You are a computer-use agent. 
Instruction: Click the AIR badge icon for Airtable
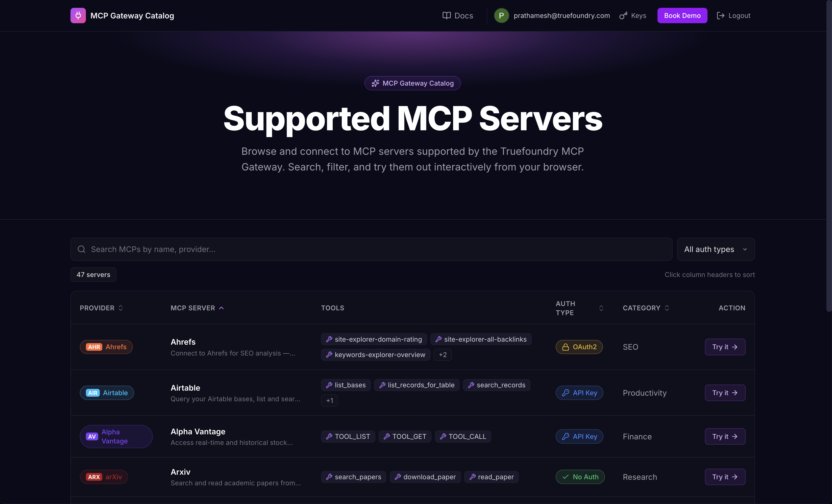click(93, 393)
